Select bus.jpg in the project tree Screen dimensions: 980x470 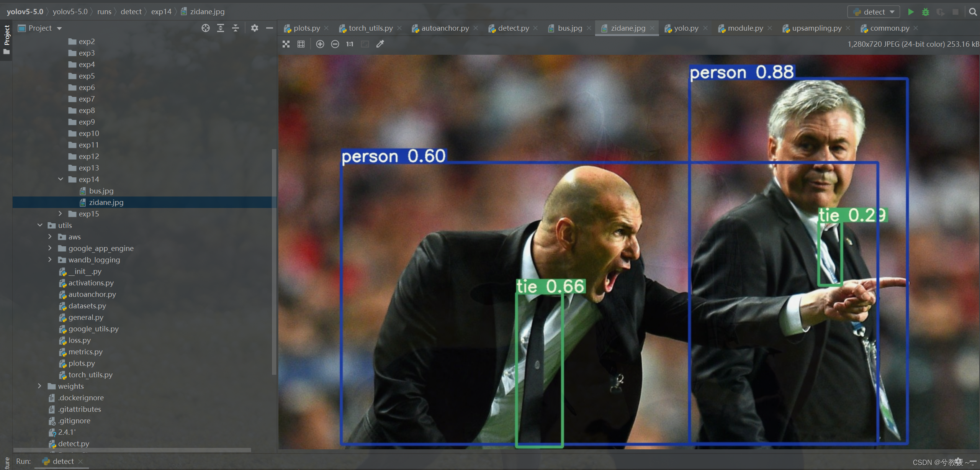(x=101, y=191)
